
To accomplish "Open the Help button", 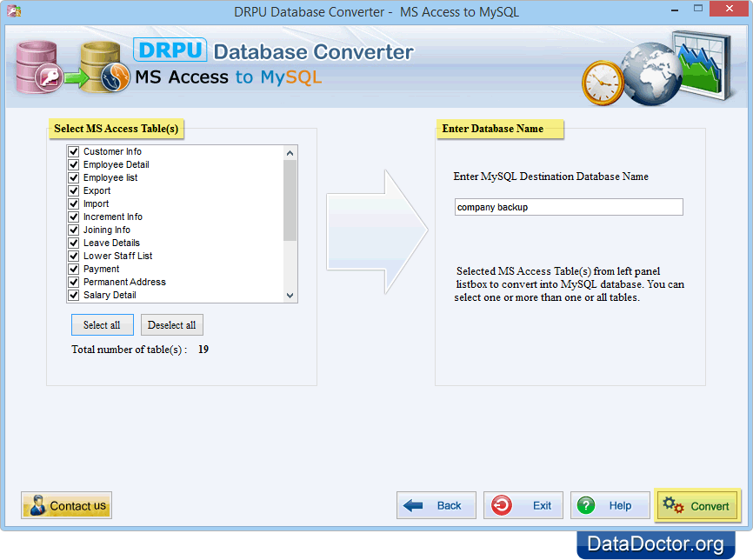I will pyautogui.click(x=610, y=505).
